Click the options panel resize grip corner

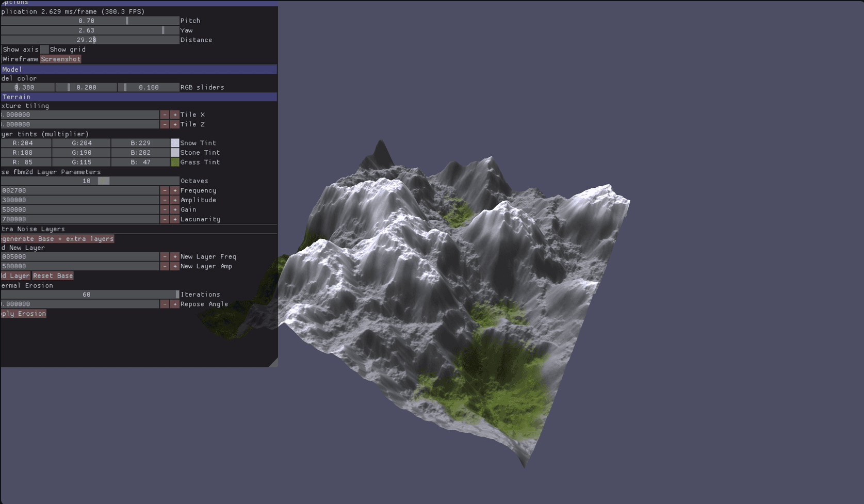coord(274,363)
